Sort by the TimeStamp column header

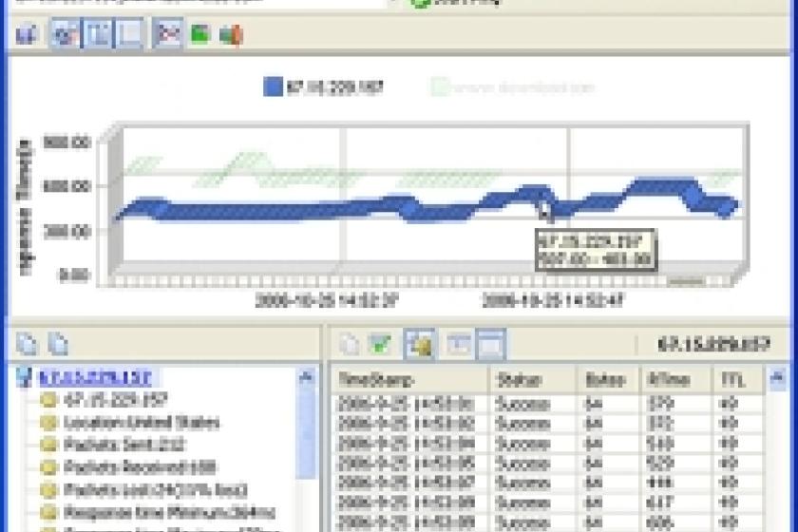click(x=410, y=380)
